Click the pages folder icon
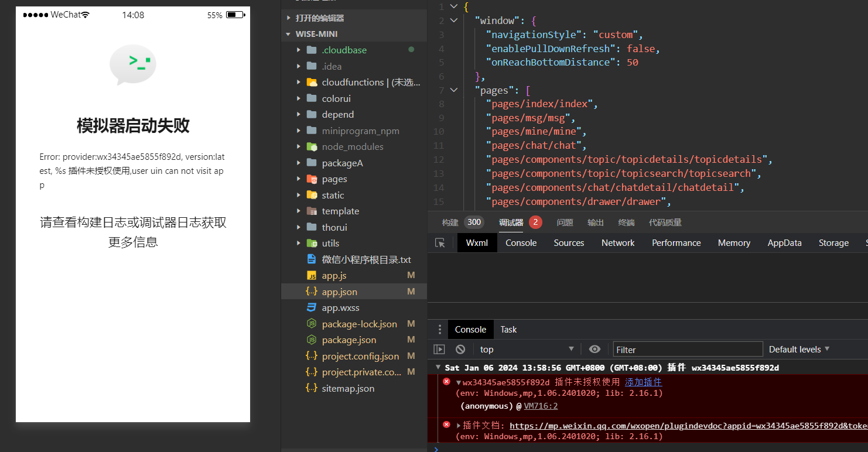Image resolution: width=868 pixels, height=452 pixels. tap(312, 179)
